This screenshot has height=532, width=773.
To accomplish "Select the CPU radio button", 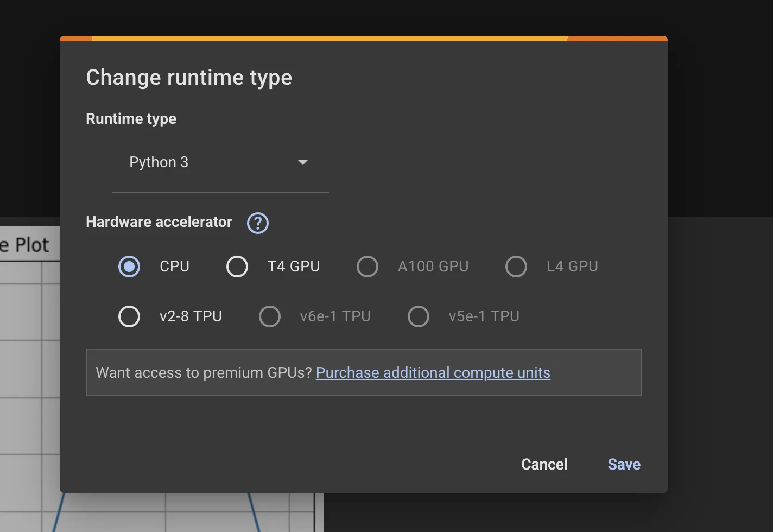I will (129, 267).
